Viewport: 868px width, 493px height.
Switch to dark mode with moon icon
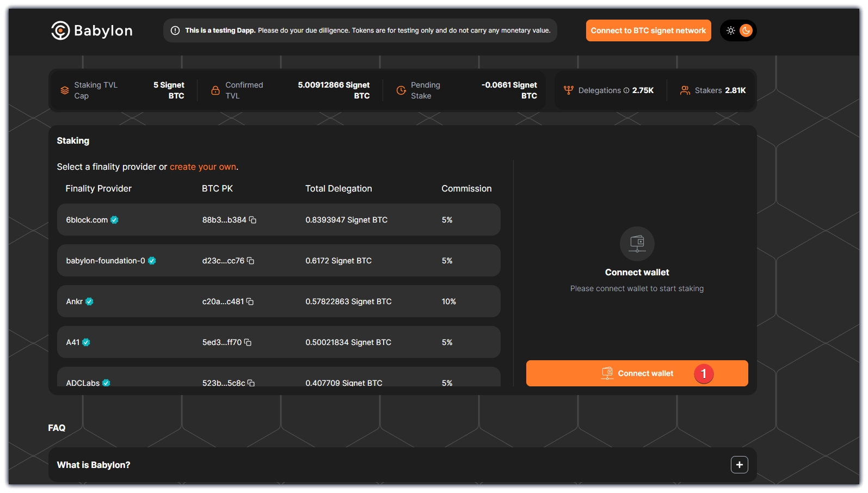pos(746,30)
